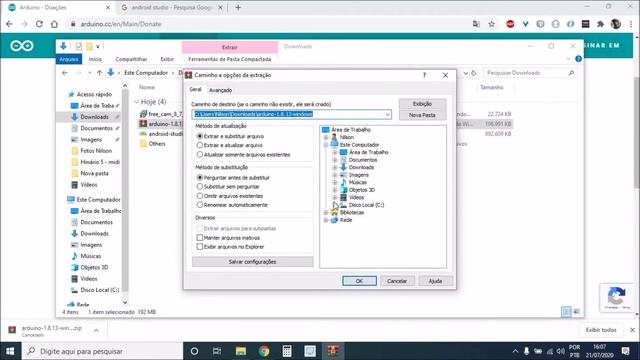Open the 'Arquivo' menu in Explorer
The width and height of the screenshot is (640, 360).
click(69, 59)
